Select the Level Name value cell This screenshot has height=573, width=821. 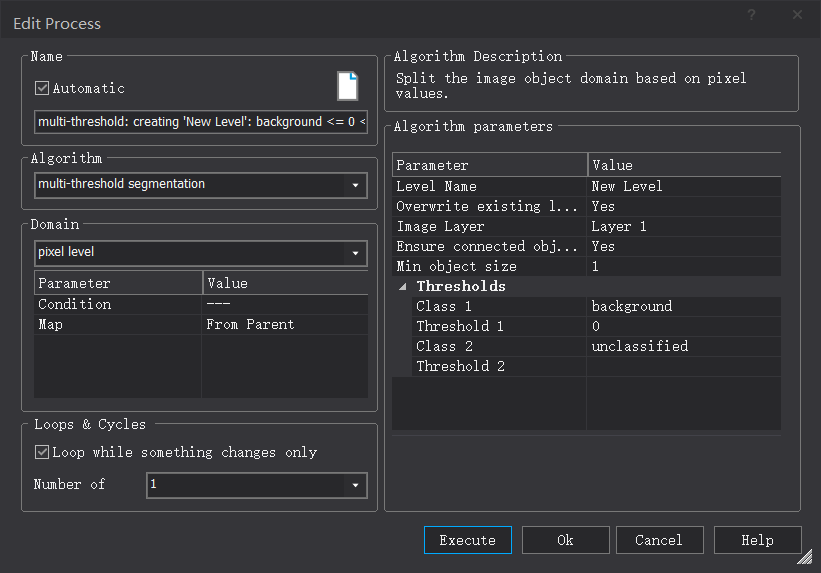click(683, 186)
